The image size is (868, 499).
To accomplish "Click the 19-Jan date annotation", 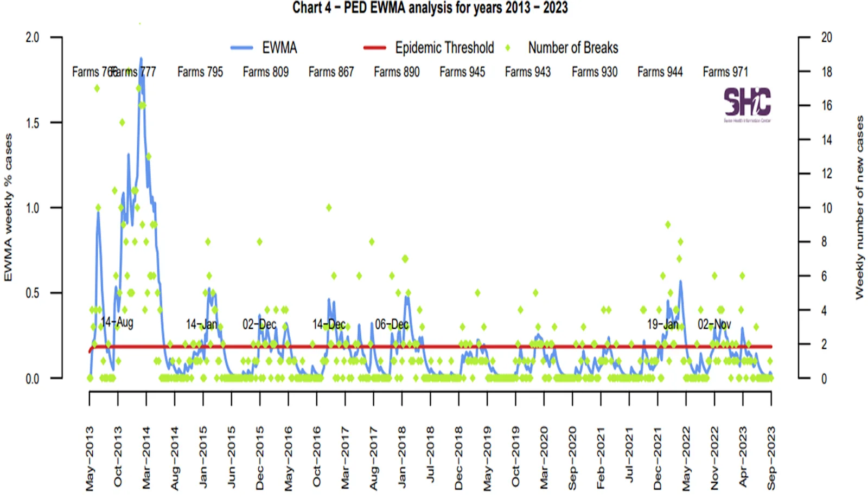I will pos(662,324).
